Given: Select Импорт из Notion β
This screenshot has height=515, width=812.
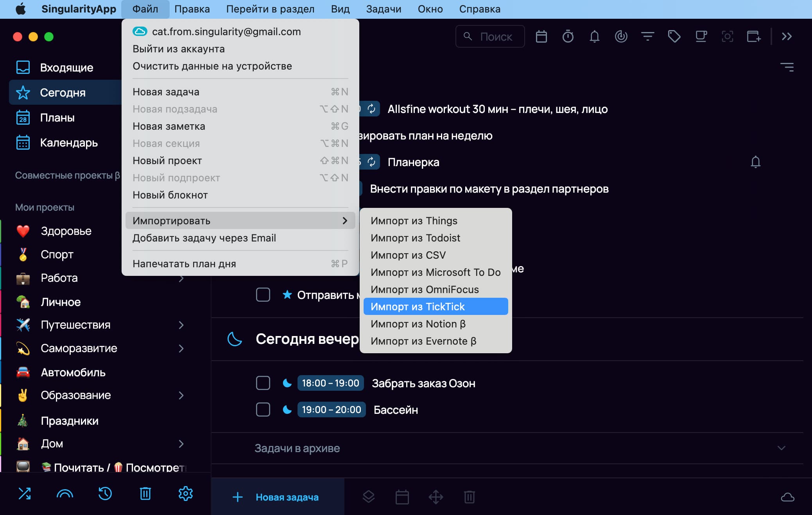Looking at the screenshot, I should pyautogui.click(x=436, y=324).
